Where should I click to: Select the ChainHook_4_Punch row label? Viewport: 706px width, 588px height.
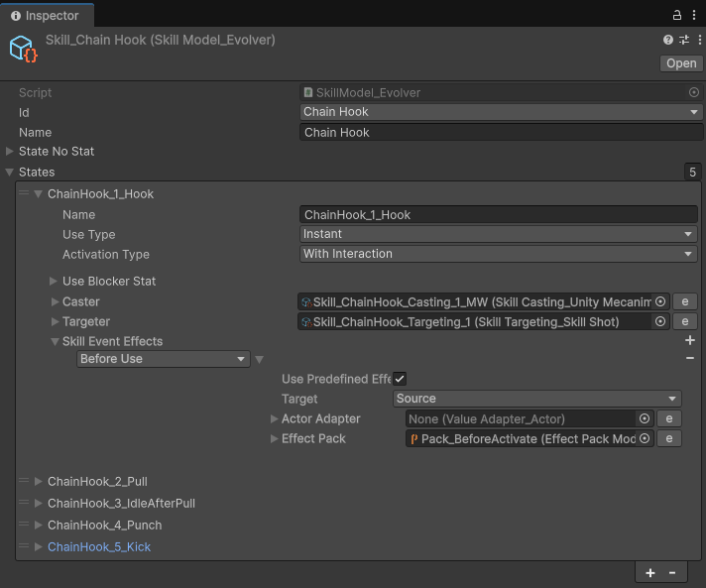point(104,525)
